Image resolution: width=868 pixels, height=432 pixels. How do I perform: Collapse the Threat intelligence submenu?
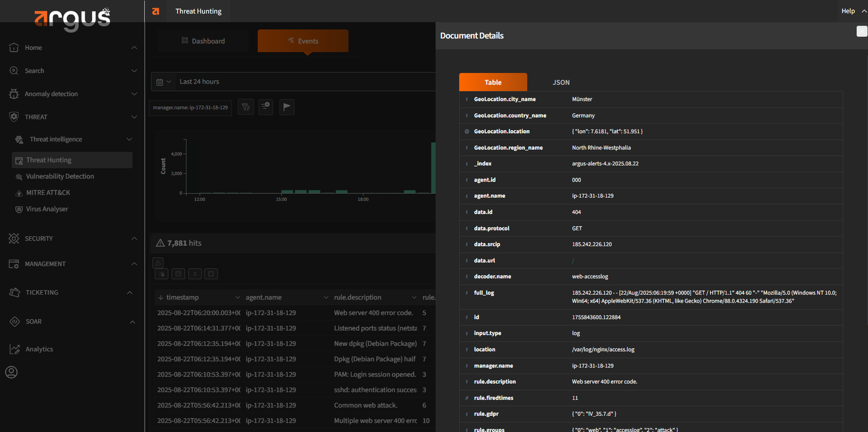[129, 139]
